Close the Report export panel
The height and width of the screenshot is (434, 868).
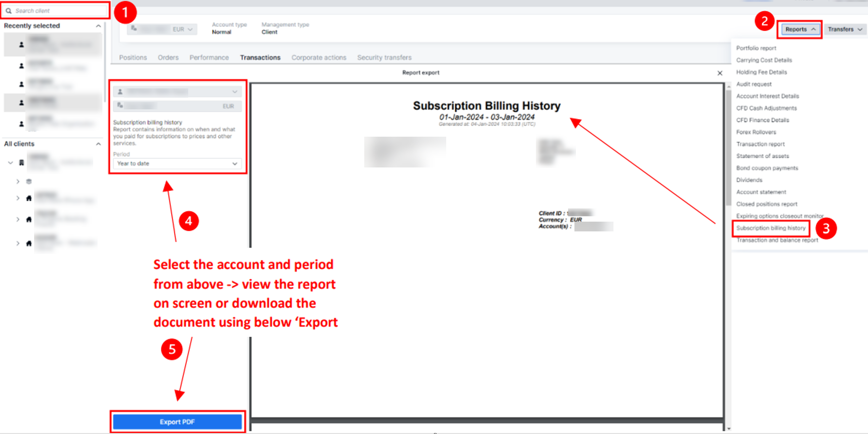coord(720,73)
